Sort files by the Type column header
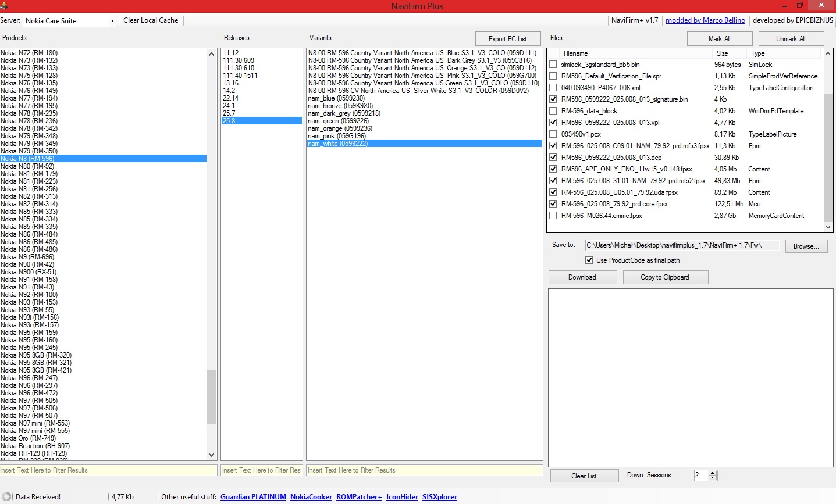 click(x=784, y=53)
